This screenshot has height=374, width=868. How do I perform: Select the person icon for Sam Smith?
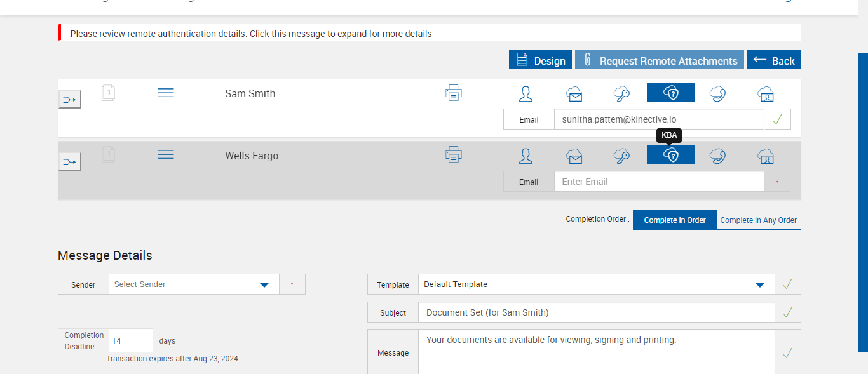pos(526,94)
